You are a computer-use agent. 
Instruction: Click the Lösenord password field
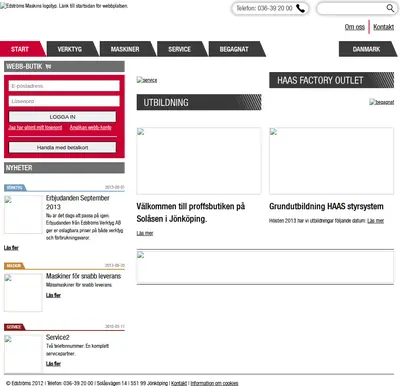point(64,101)
